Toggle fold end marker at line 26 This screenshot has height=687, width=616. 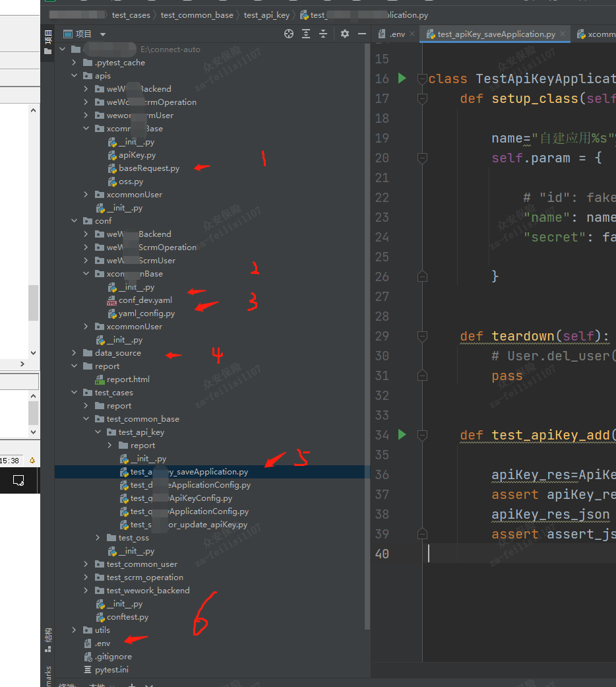(x=423, y=277)
